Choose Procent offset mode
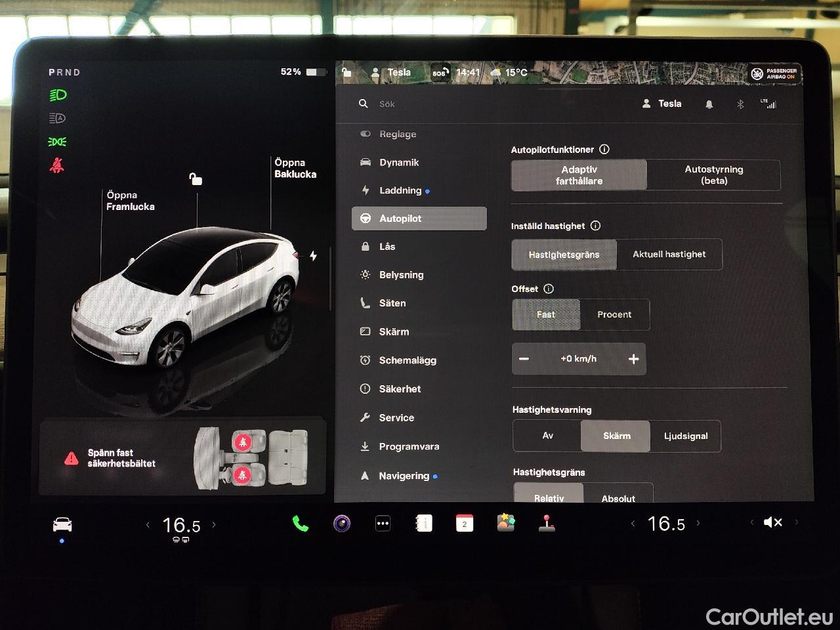This screenshot has height=630, width=840. pos(614,315)
